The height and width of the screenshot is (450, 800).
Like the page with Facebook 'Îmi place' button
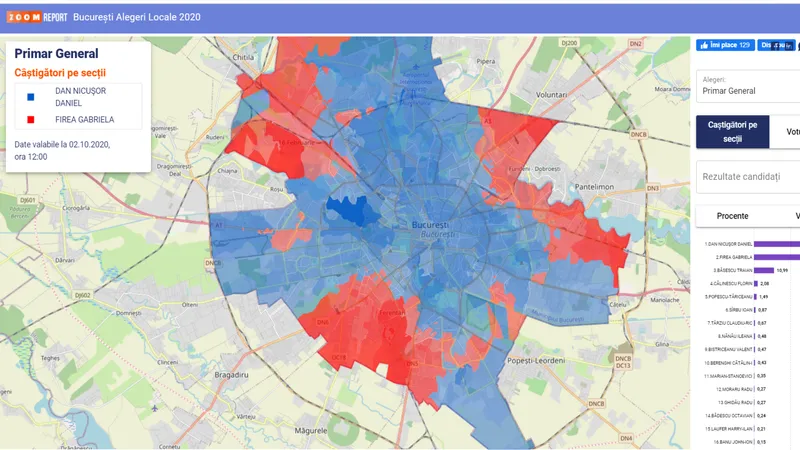(725, 45)
